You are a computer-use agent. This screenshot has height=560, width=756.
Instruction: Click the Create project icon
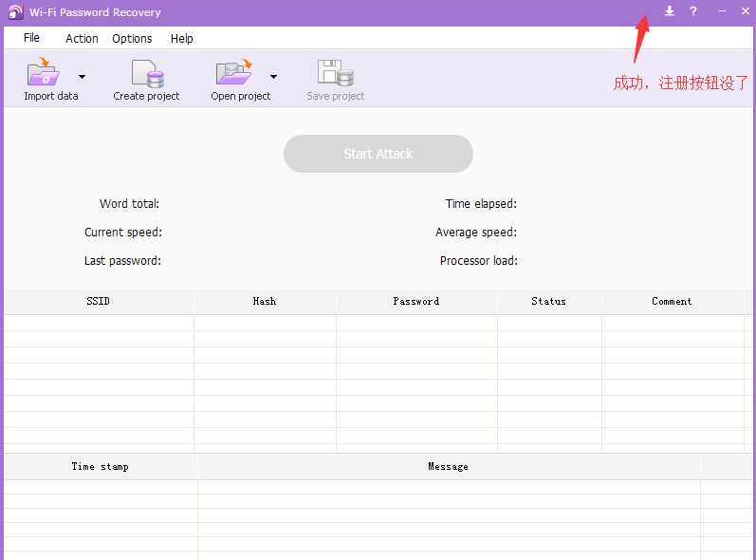pyautogui.click(x=148, y=73)
